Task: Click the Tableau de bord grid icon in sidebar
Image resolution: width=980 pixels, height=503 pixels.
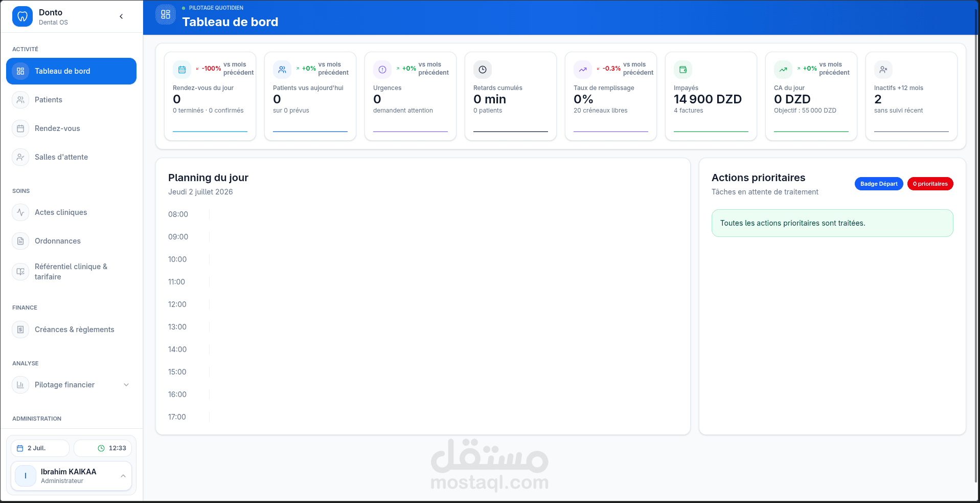Action: coord(20,71)
